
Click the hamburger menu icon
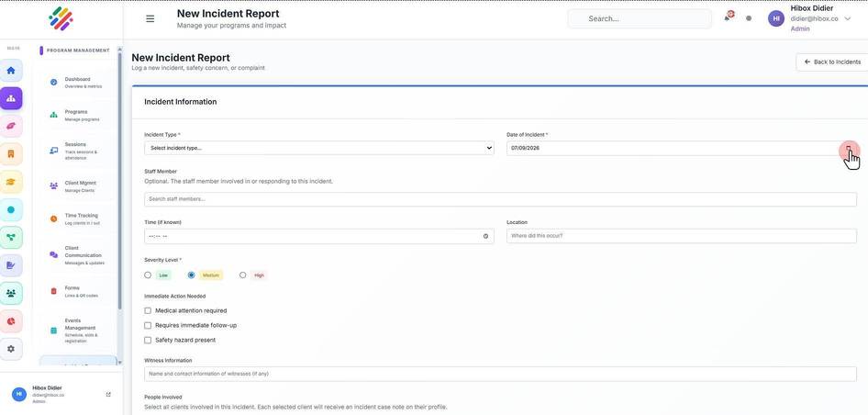(150, 19)
